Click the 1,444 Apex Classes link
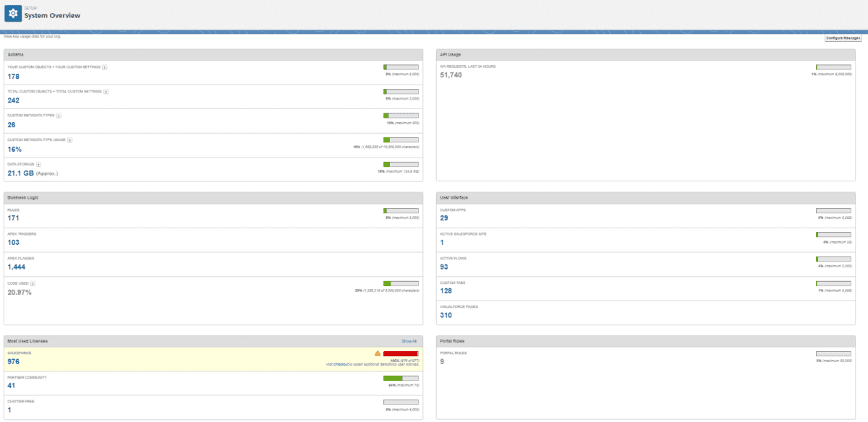This screenshot has width=868, height=422. 14,267
